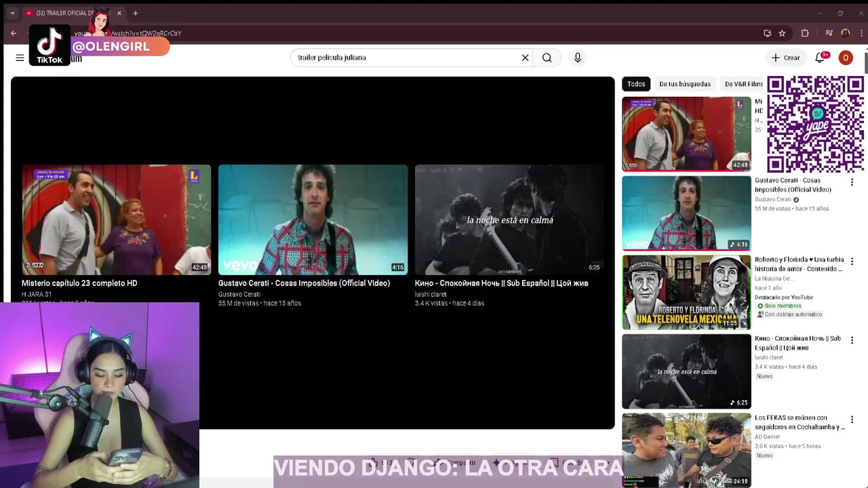
Task: Play the Кино endscreen thumbnail
Action: click(x=509, y=220)
